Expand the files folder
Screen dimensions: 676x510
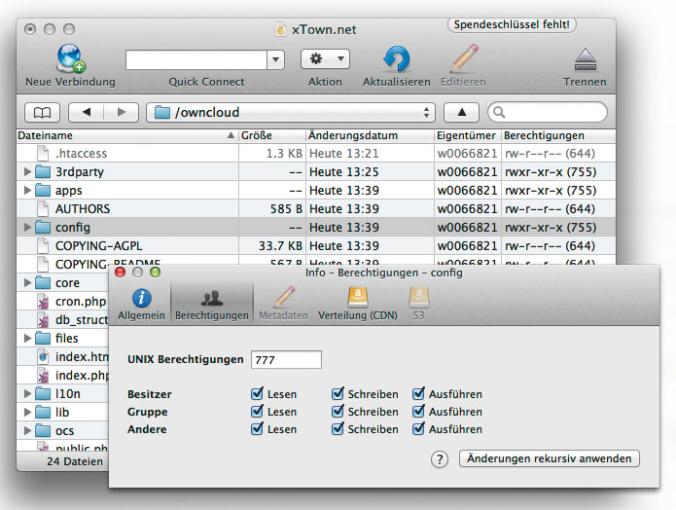pos(27,338)
